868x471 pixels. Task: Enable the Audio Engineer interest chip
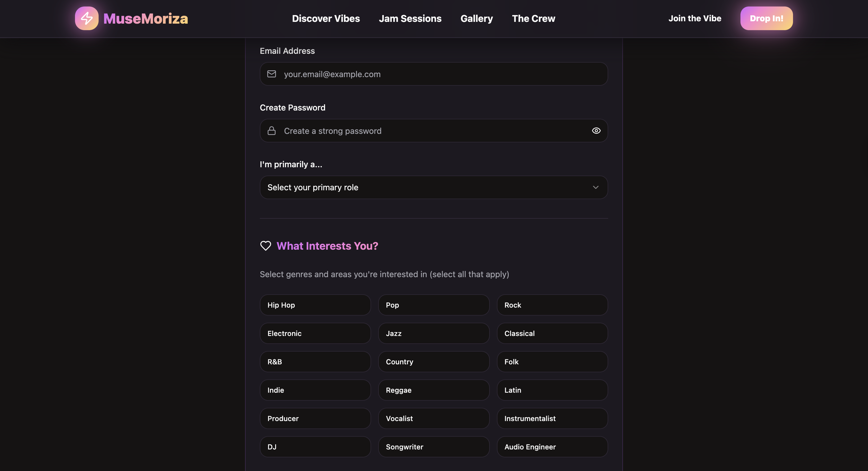[x=552, y=447]
